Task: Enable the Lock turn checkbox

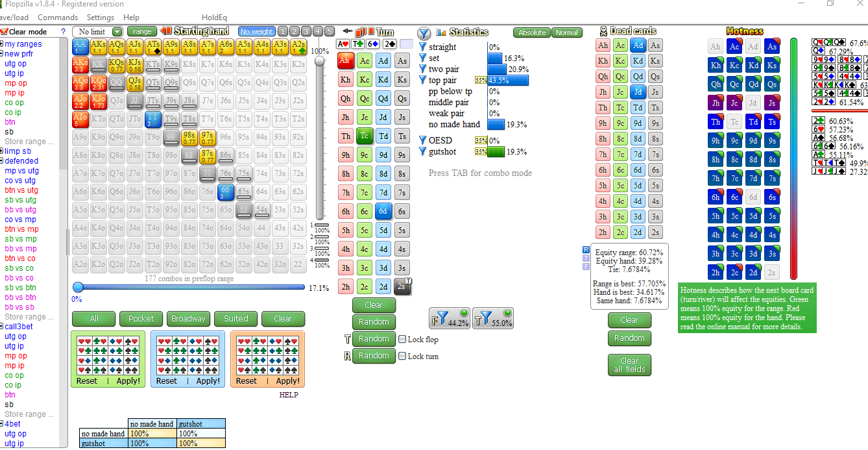Action: pyautogui.click(x=402, y=356)
